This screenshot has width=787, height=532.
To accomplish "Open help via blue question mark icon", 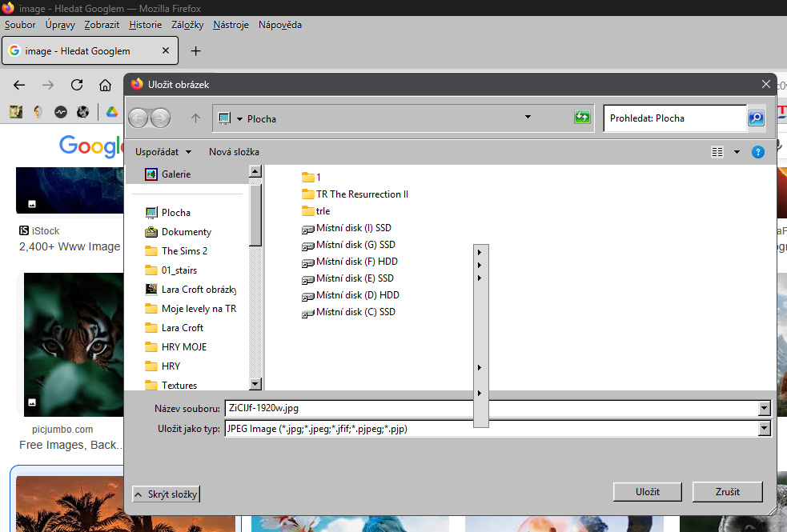I will [757, 152].
